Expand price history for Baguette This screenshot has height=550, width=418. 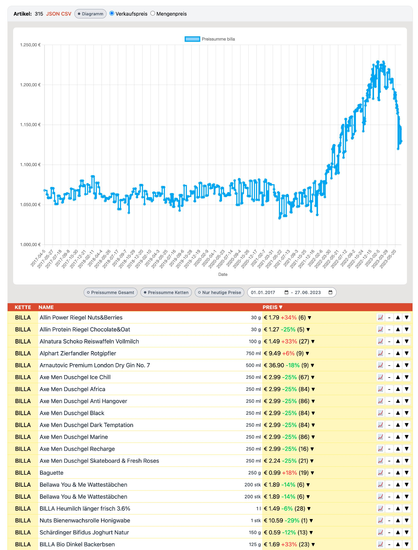tap(312, 473)
